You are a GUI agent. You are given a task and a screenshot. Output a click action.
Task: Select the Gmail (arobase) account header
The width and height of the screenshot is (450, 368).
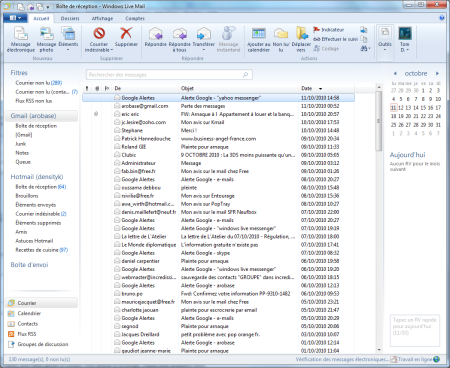(42, 116)
